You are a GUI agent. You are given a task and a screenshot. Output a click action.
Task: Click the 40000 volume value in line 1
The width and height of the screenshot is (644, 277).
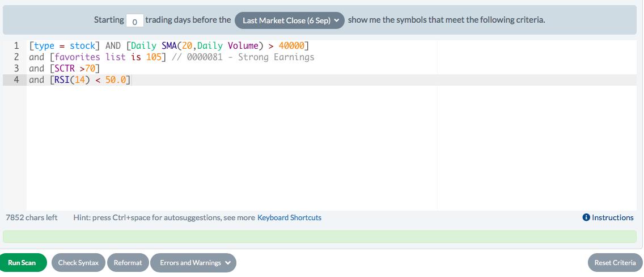pos(291,45)
